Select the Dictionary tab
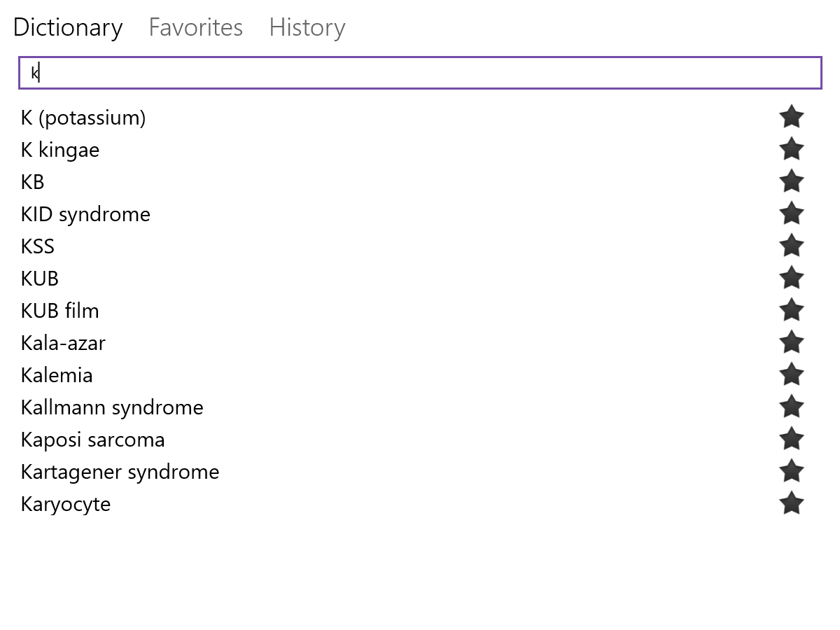The height and width of the screenshot is (630, 840). tap(67, 27)
